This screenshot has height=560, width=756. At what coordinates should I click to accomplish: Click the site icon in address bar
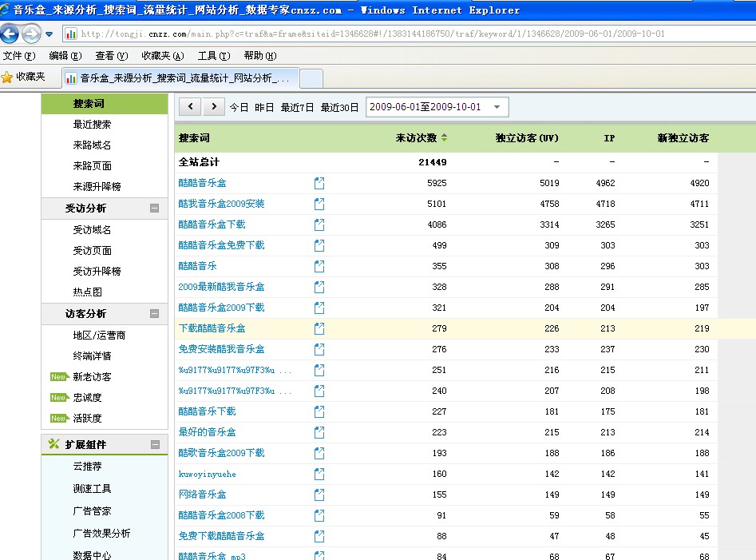click(x=71, y=34)
